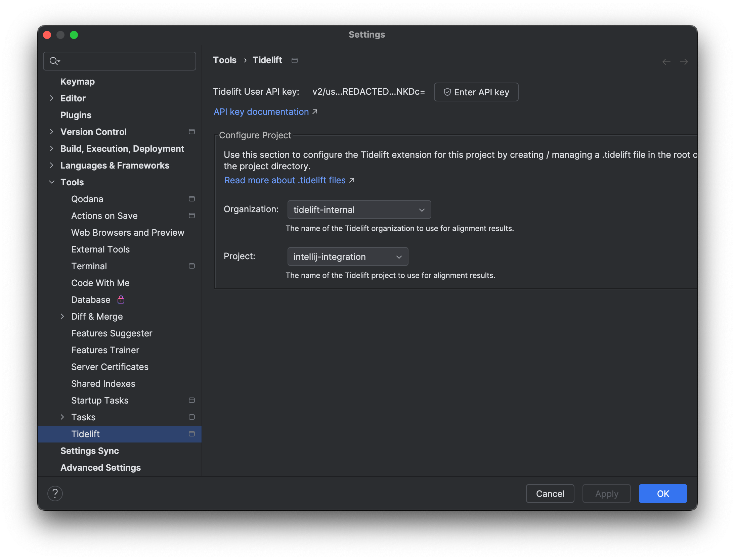Select Plugins in the settings tree
735x560 pixels.
(x=76, y=115)
